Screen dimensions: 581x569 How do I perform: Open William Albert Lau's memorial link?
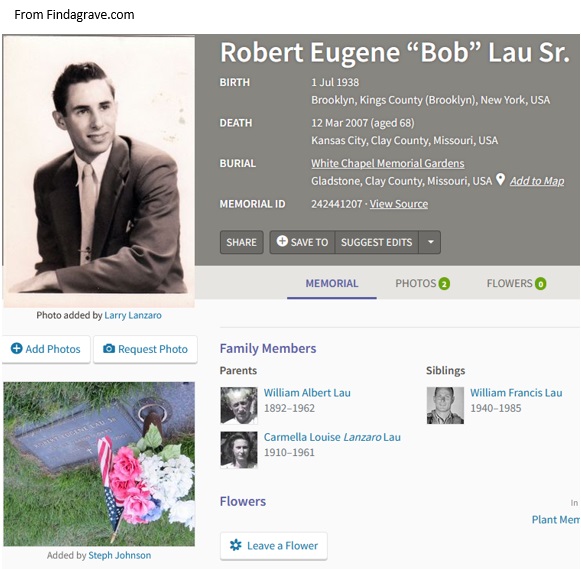[x=307, y=393]
